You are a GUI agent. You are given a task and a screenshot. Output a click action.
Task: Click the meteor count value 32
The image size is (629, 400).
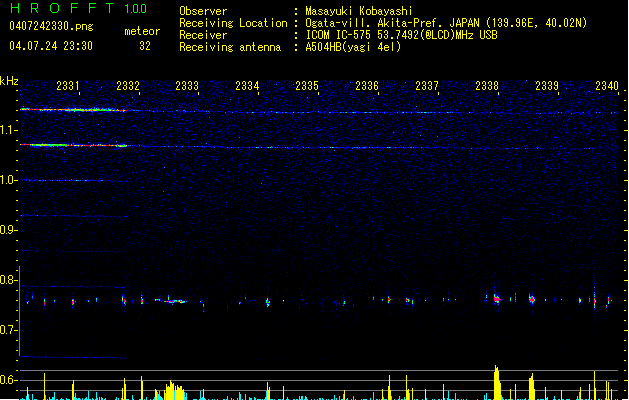[145, 46]
